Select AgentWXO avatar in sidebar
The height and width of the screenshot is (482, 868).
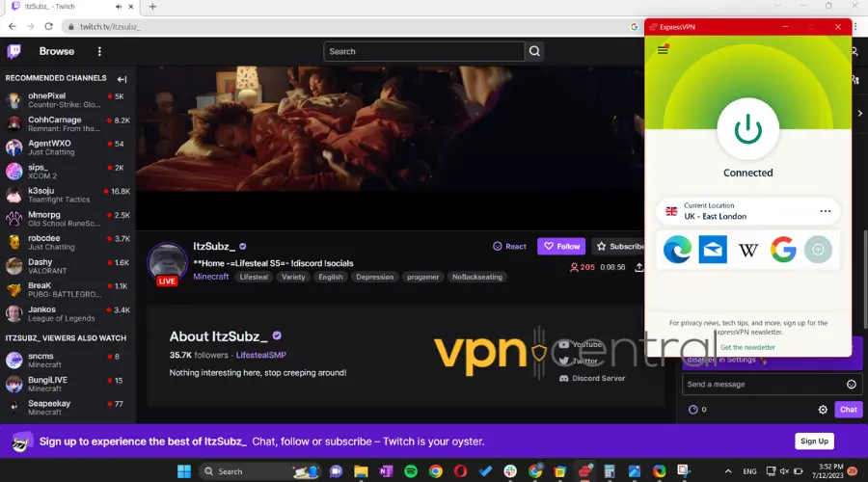(x=14, y=147)
